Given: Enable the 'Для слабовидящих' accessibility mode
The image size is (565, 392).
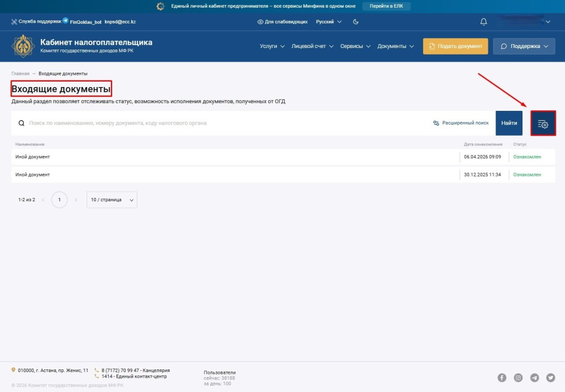Looking at the screenshot, I should click(x=282, y=22).
